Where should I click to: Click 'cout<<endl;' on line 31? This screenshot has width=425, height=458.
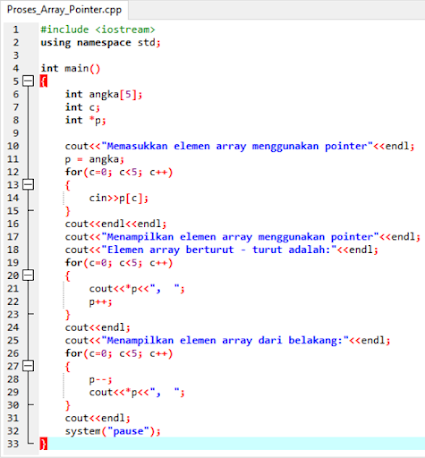point(97,418)
